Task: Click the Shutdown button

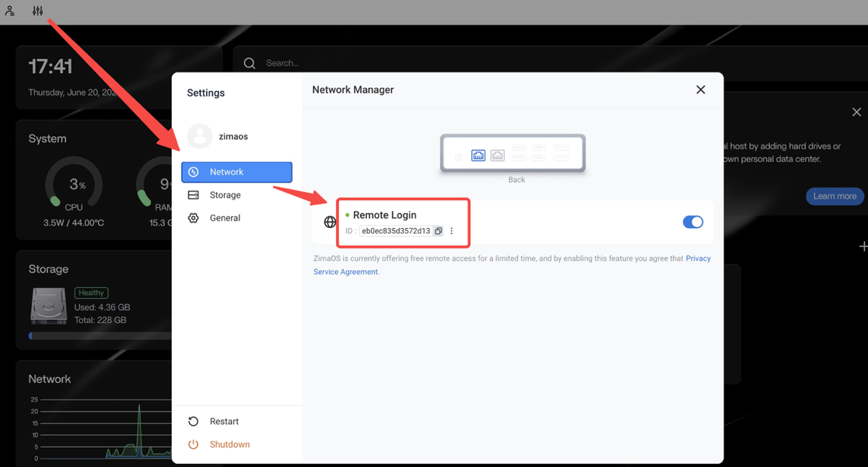Action: point(229,444)
